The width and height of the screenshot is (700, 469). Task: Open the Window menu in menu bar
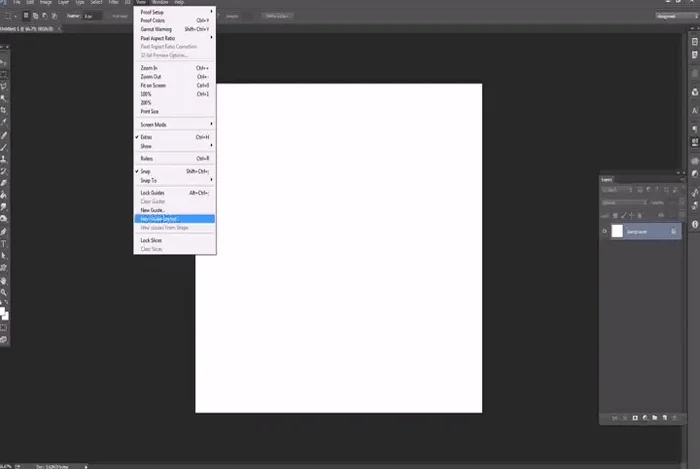(160, 2)
